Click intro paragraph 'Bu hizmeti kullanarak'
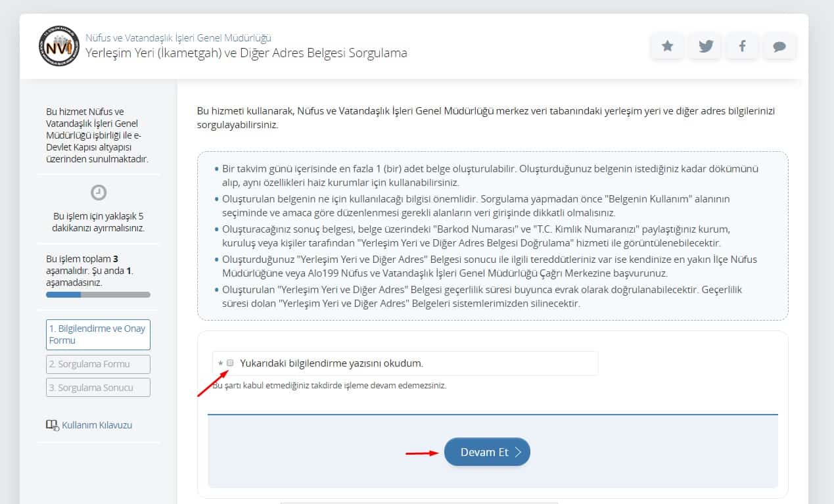Viewport: 834px width, 504px height. [x=486, y=118]
